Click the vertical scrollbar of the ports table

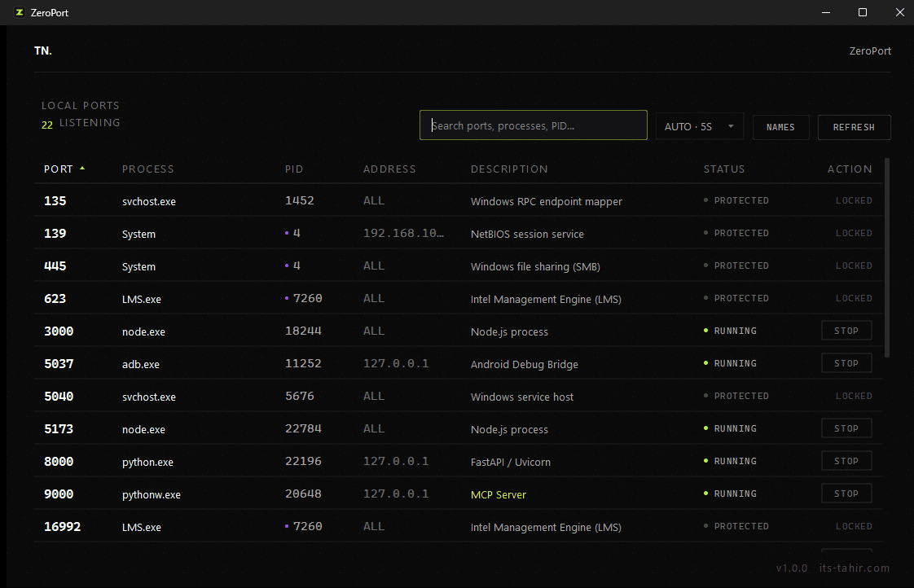tap(887, 257)
